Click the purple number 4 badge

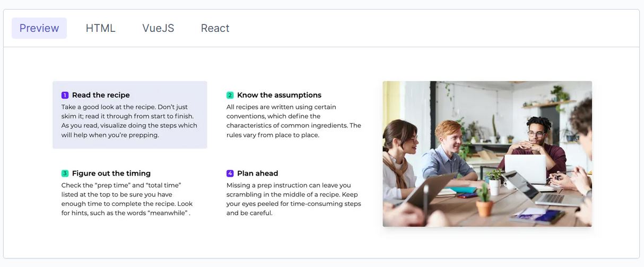pos(230,174)
